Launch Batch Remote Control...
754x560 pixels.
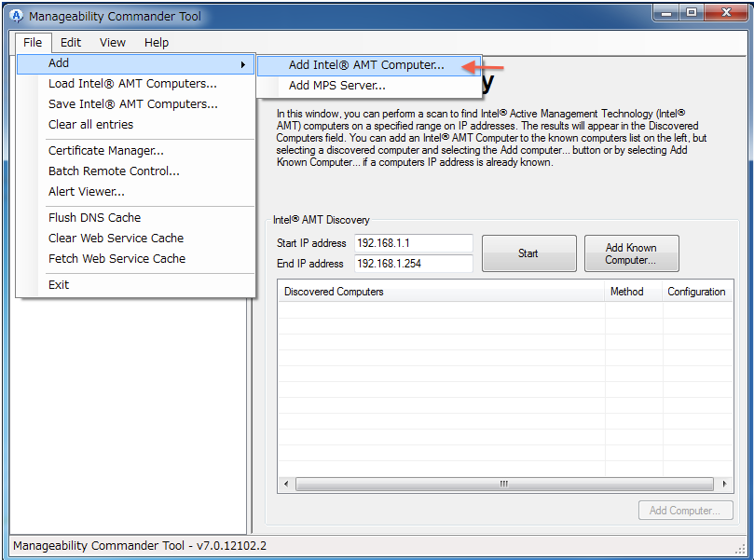(135, 171)
